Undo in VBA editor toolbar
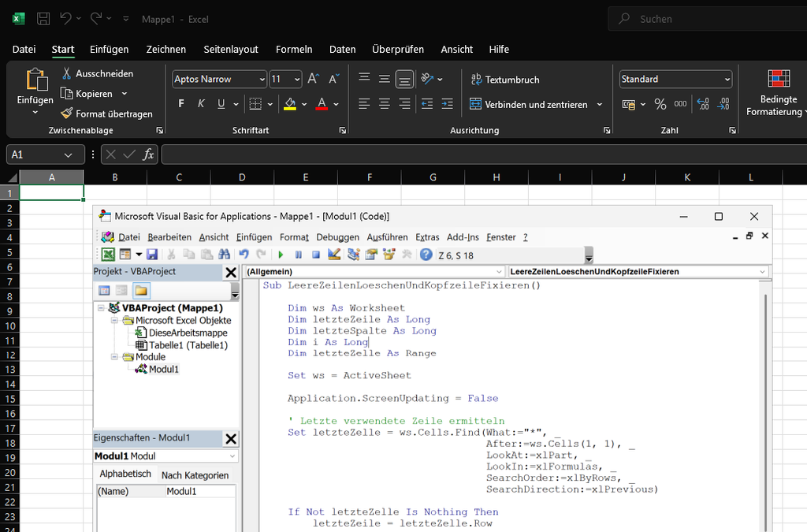The image size is (807, 532). coord(244,254)
